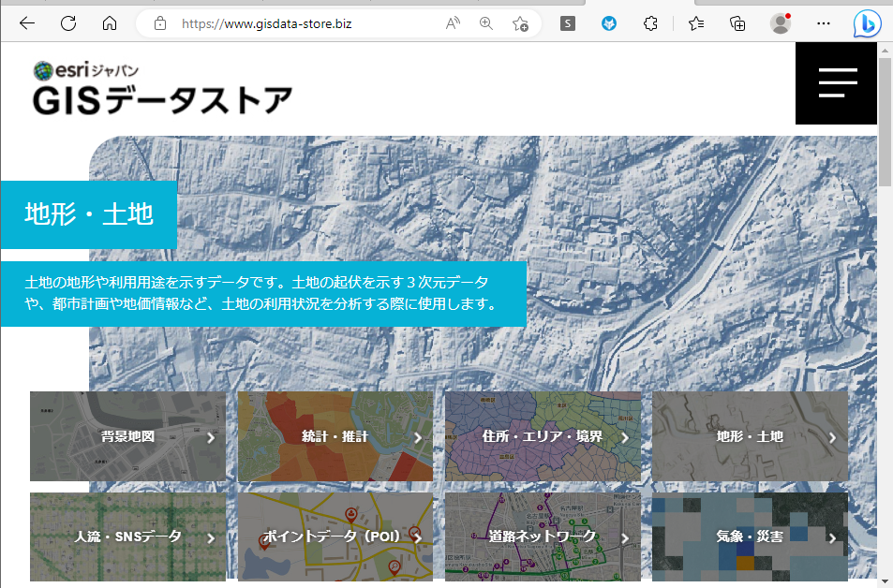Open the browser Extensions puzzle icon

pyautogui.click(x=651, y=23)
